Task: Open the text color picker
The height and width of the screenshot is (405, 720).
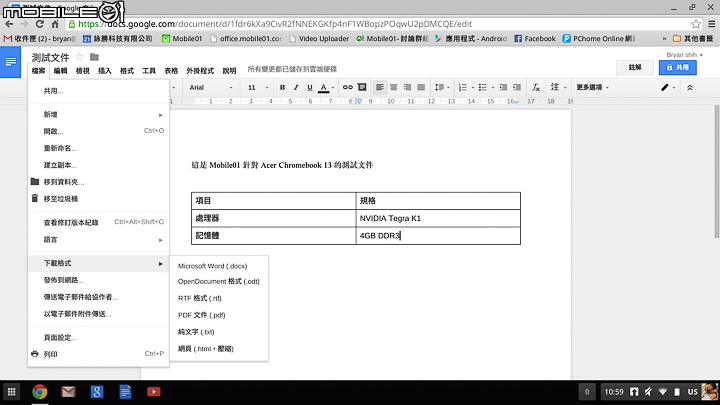Action: pyautogui.click(x=326, y=87)
